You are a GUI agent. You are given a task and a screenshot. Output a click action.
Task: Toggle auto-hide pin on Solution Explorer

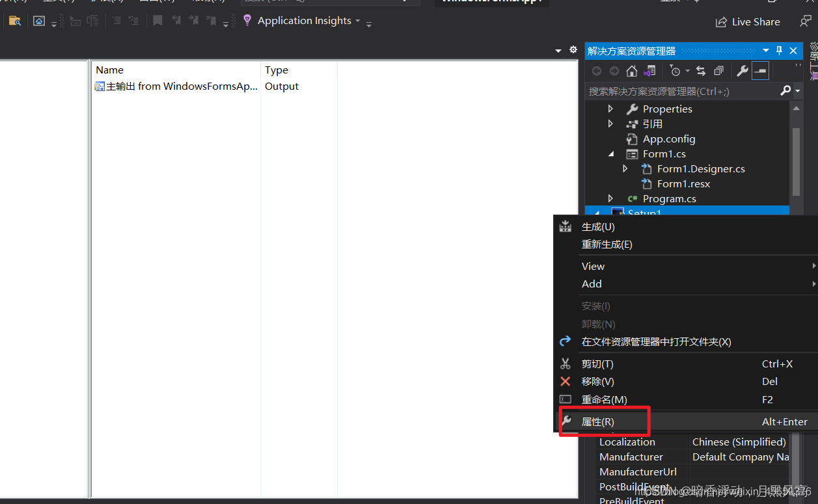coord(780,51)
